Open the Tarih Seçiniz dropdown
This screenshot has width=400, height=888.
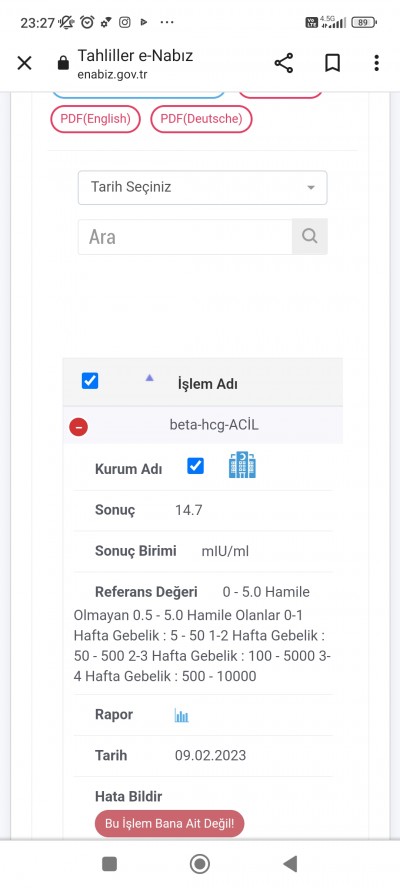[x=202, y=187]
